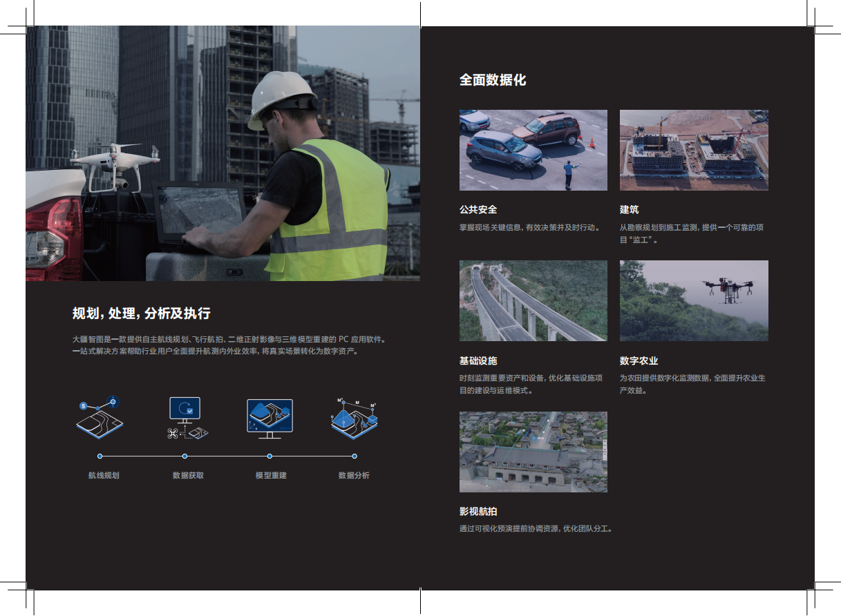
Task: Click the 数字农业 title text
Action: pos(639,360)
